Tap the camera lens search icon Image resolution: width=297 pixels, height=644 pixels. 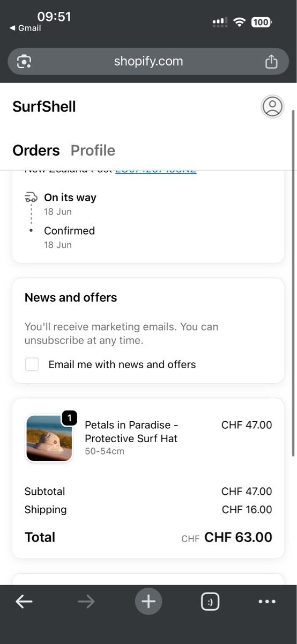click(24, 61)
